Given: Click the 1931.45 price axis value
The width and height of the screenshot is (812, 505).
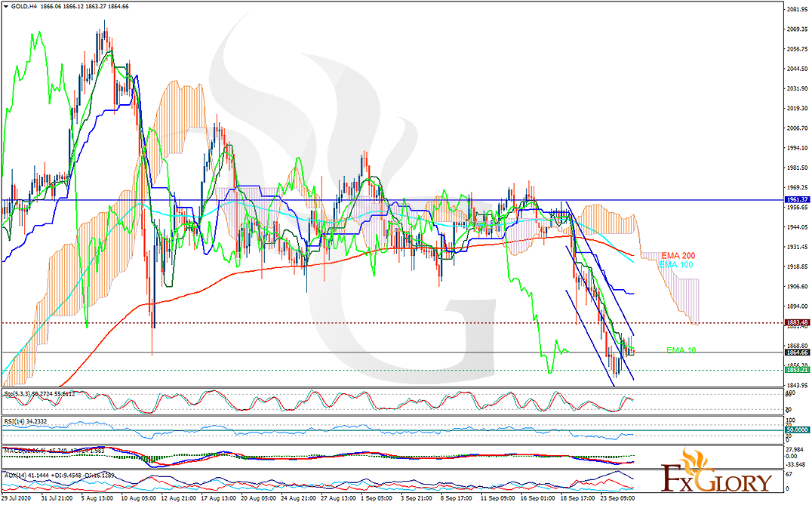Looking at the screenshot, I should (x=797, y=247).
